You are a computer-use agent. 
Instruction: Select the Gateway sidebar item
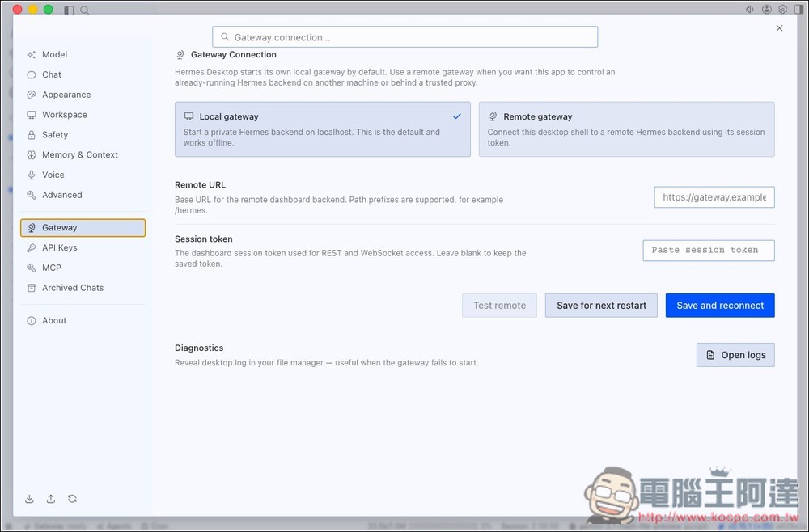click(x=83, y=228)
